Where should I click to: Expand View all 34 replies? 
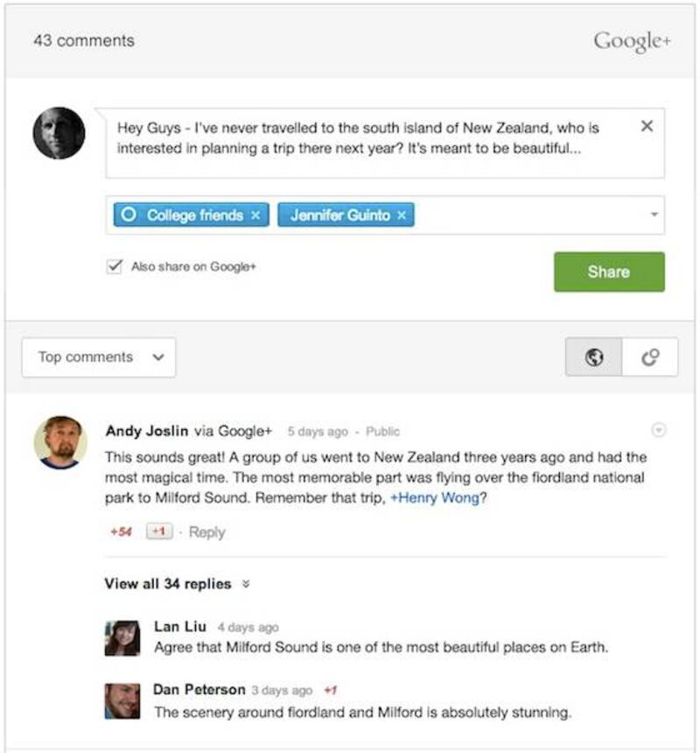(177, 584)
